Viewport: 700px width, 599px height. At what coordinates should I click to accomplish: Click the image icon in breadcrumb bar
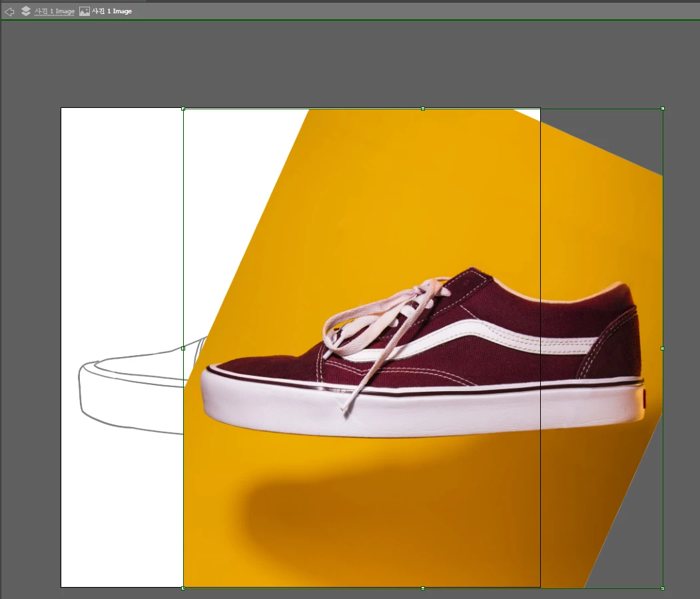click(x=85, y=11)
